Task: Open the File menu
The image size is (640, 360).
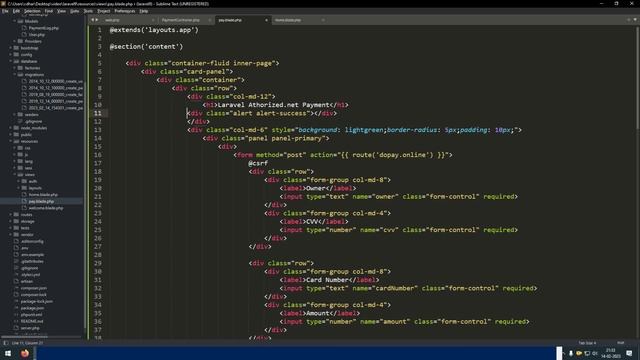Action: pyautogui.click(x=5, y=11)
